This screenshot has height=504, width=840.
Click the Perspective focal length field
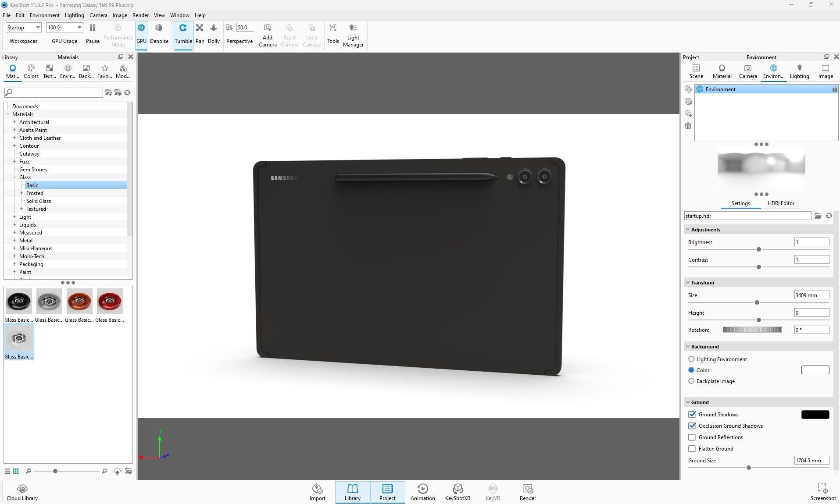click(x=245, y=27)
